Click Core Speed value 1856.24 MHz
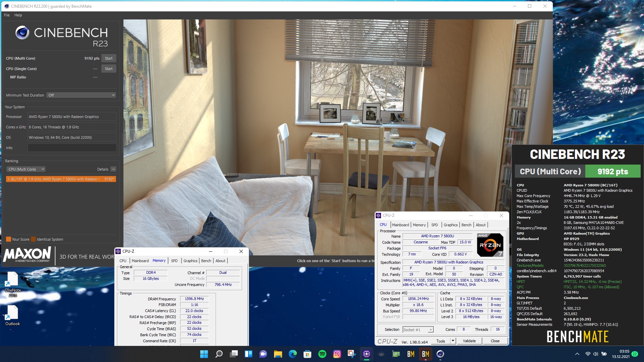The width and height of the screenshot is (644, 362). 418,299
